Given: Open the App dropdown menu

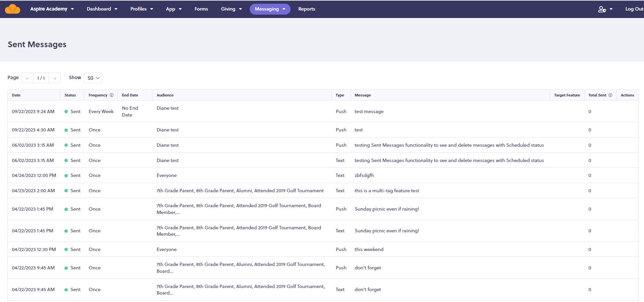Looking at the screenshot, I should tap(174, 9).
